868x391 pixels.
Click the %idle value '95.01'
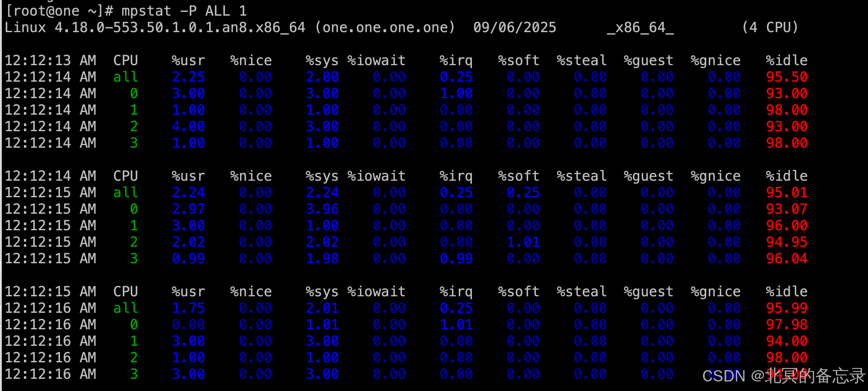[x=786, y=192]
